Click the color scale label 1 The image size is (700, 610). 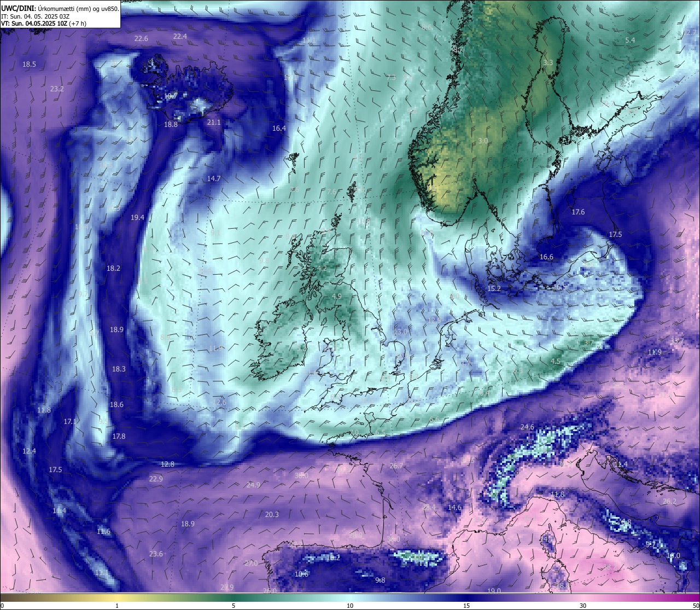tap(117, 606)
